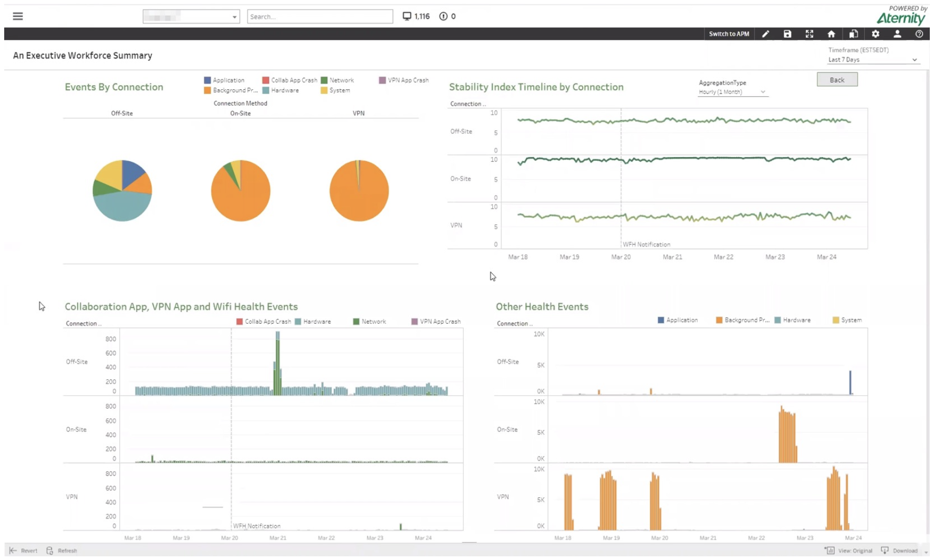Click the Aternity logo
Image resolution: width=934 pixels, height=560 pixels.
pyautogui.click(x=901, y=18)
